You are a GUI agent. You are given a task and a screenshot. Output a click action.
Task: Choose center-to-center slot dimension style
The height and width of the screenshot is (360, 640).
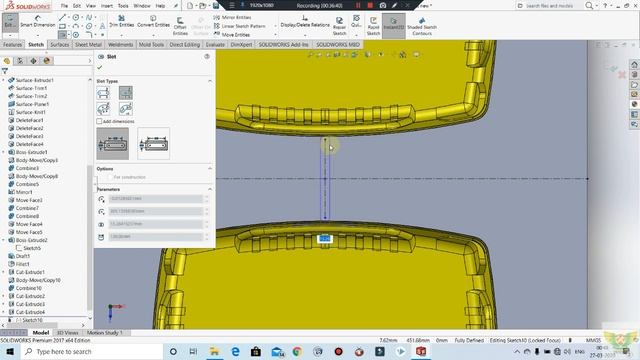tap(113, 144)
